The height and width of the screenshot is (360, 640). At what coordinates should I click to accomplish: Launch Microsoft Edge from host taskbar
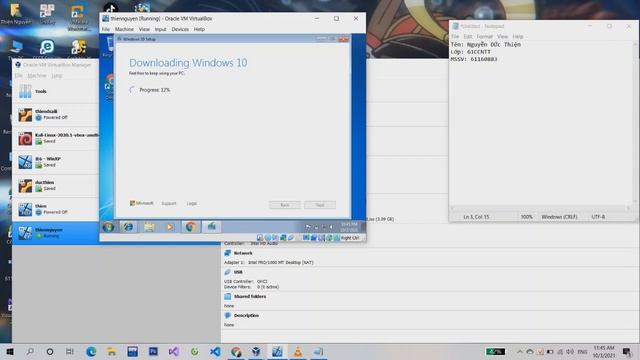click(x=91, y=351)
